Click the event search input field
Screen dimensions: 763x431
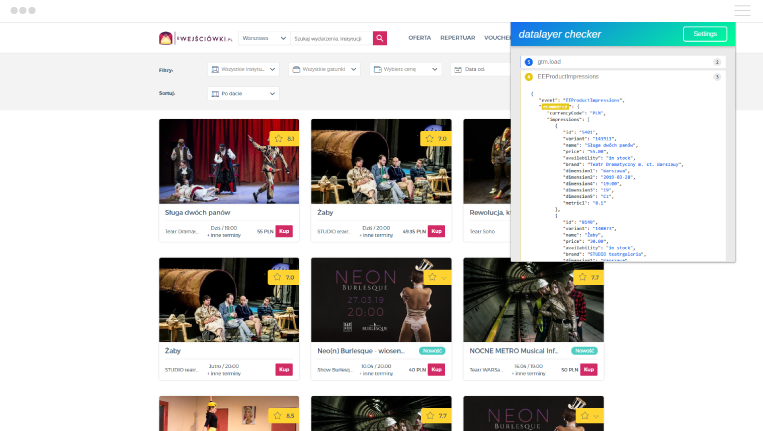(331, 38)
